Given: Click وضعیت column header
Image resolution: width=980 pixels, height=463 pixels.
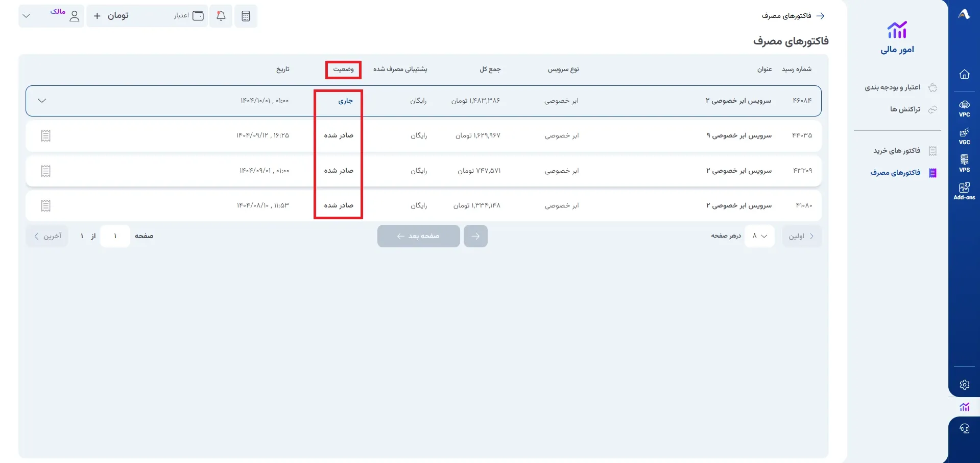Looking at the screenshot, I should pyautogui.click(x=343, y=69).
